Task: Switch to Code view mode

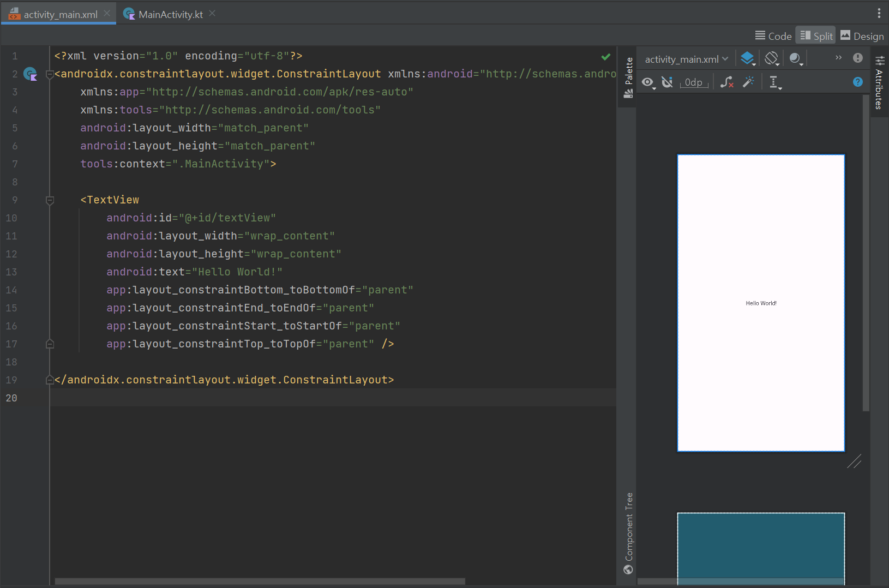Action: (773, 36)
